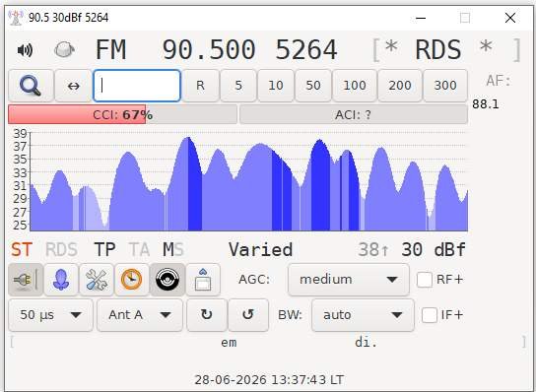Mute audio with the speaker icon

[x=25, y=50]
